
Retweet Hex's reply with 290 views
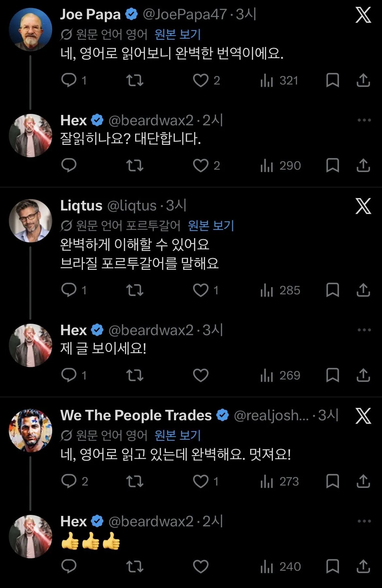135,165
